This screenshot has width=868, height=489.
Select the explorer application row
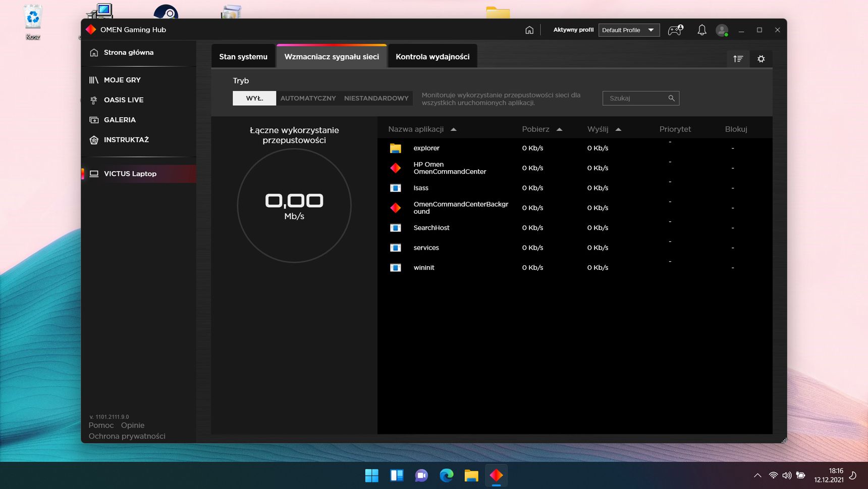[x=575, y=148]
